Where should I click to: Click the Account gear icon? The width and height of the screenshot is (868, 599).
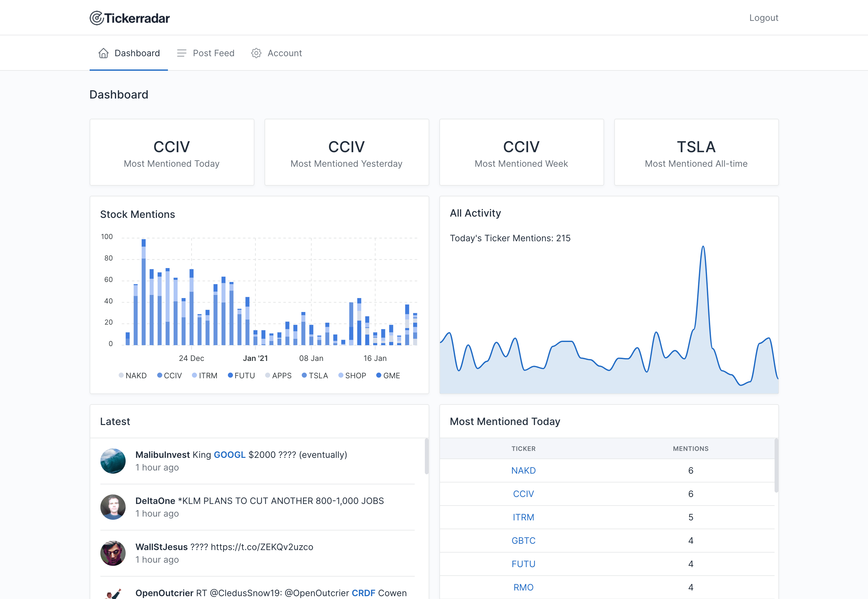coord(256,53)
